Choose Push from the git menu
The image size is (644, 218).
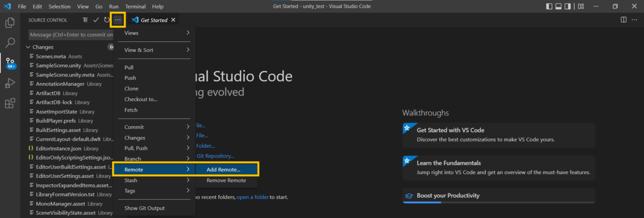(x=154, y=78)
